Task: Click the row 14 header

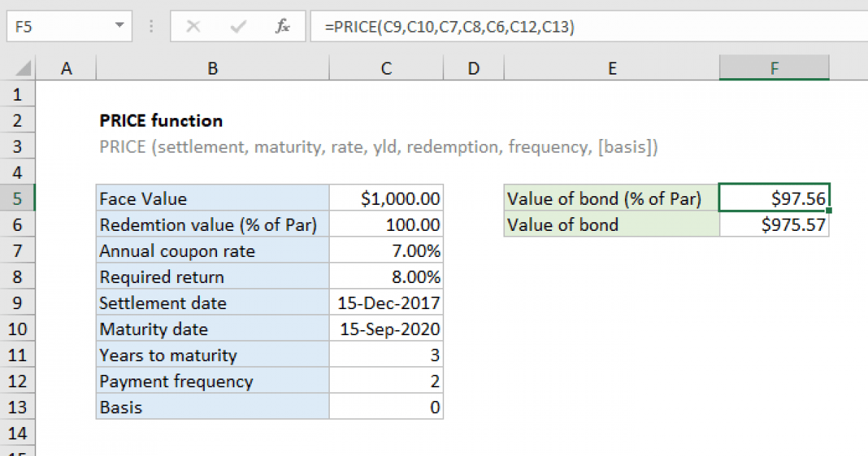Action: [x=18, y=433]
